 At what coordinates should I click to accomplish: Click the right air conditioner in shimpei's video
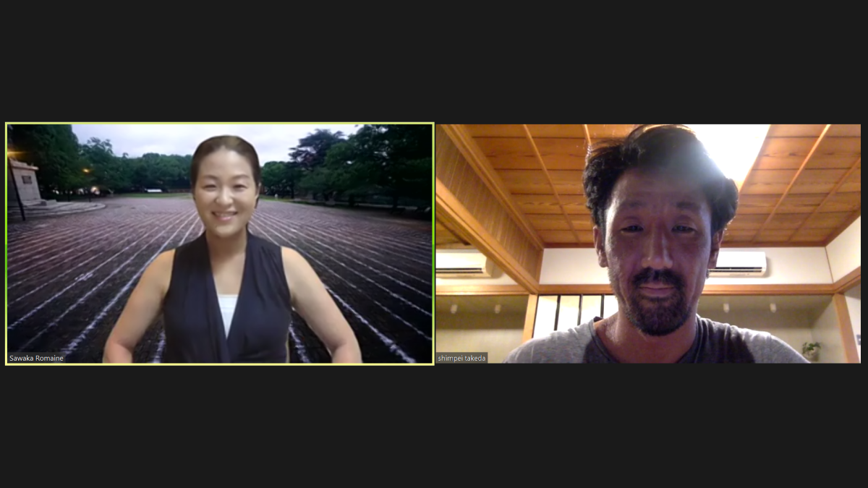coord(738,262)
